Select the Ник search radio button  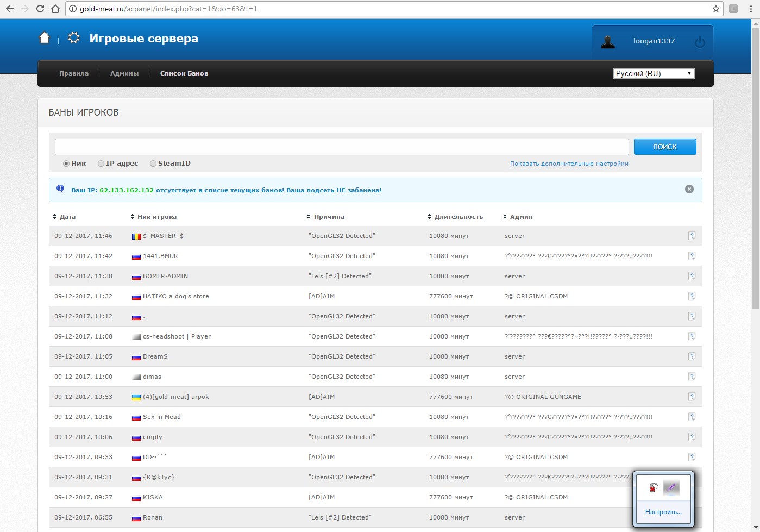point(66,164)
